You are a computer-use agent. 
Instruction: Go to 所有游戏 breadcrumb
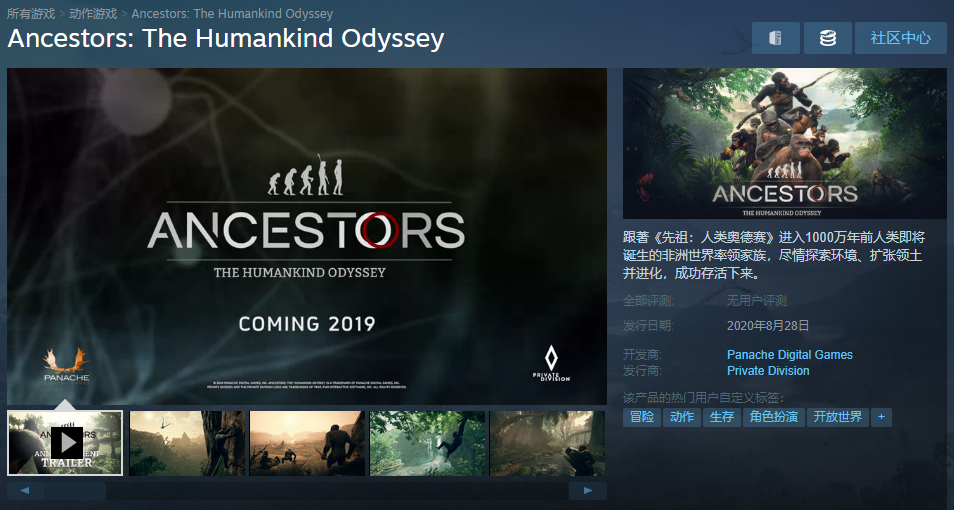[x=31, y=13]
